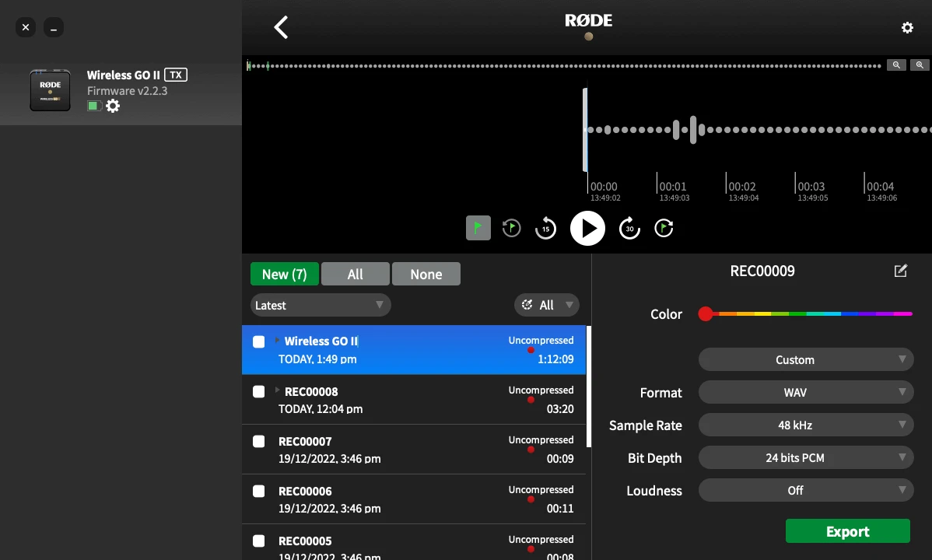This screenshot has width=932, height=560.
Task: Zoom in the waveform
Action: click(920, 65)
